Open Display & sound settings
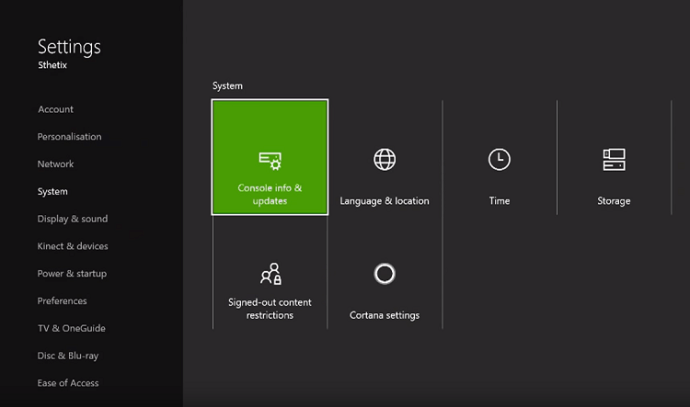Screen dimensions: 690x407 [73, 219]
